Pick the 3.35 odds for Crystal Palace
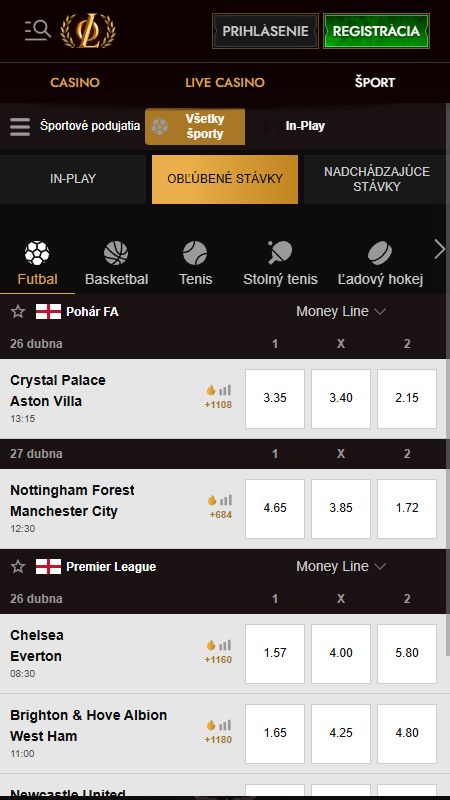450x800 pixels. [275, 398]
